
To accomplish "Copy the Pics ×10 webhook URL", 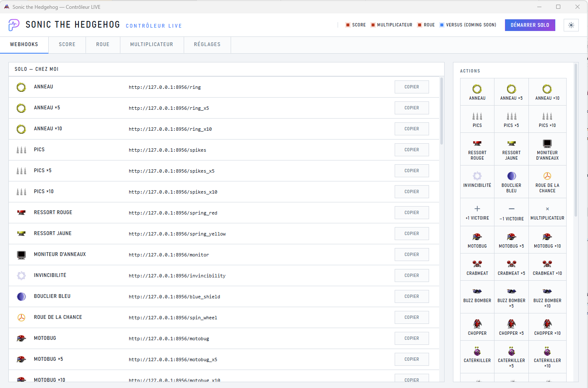I will coord(412,192).
